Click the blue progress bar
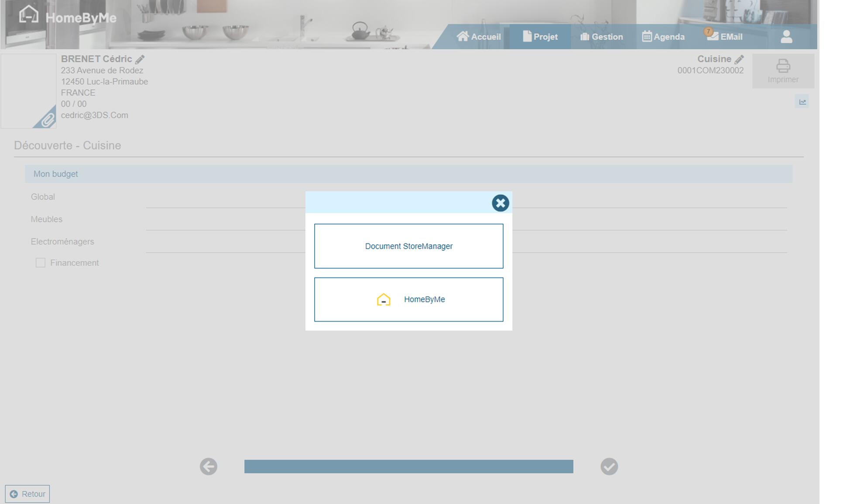This screenshot has height=504, width=864. coord(408,466)
